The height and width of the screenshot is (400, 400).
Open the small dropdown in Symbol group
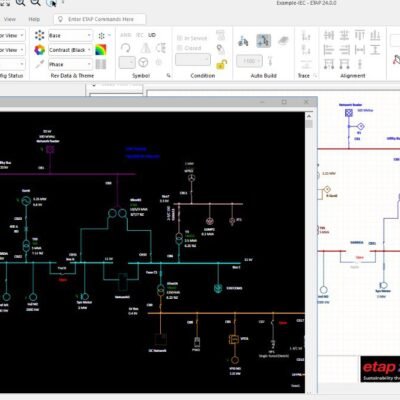point(127,62)
